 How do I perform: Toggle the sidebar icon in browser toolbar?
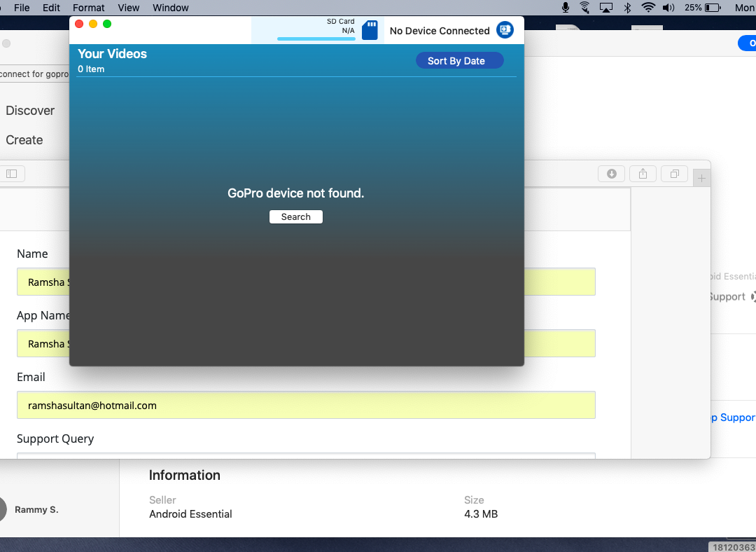[x=12, y=174]
